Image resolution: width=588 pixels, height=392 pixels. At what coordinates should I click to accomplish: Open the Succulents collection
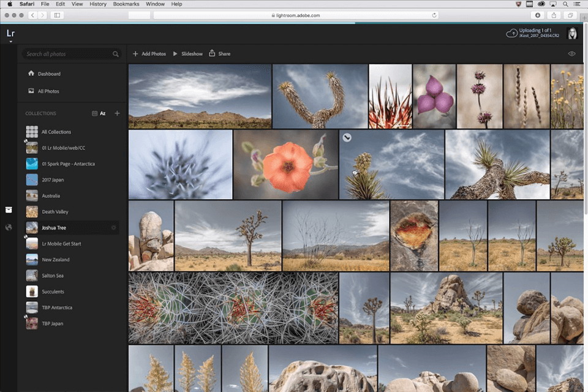pyautogui.click(x=45, y=292)
